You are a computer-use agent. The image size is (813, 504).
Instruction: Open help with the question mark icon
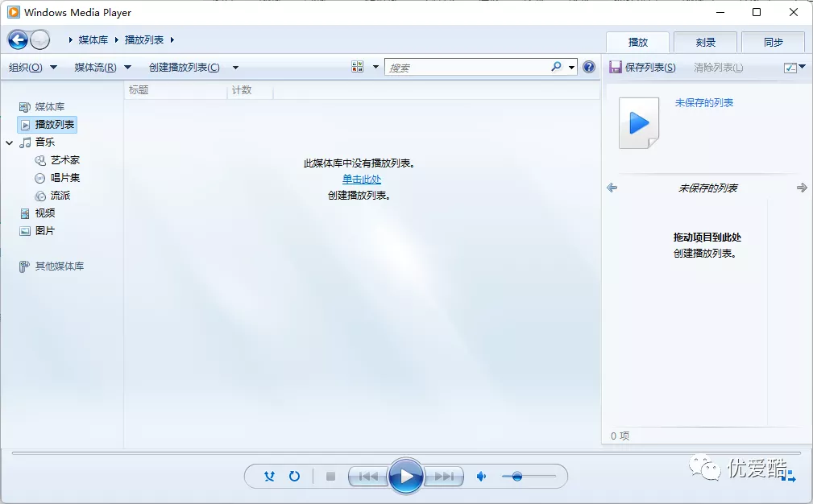coord(589,67)
